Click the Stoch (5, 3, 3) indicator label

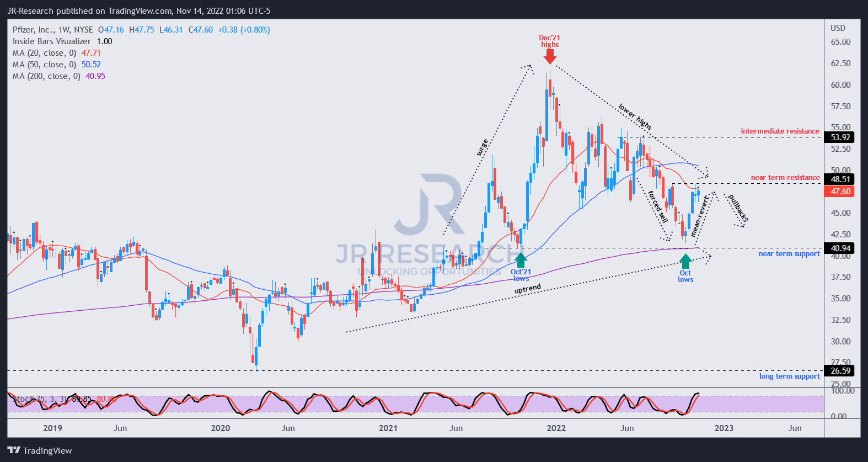click(40, 399)
